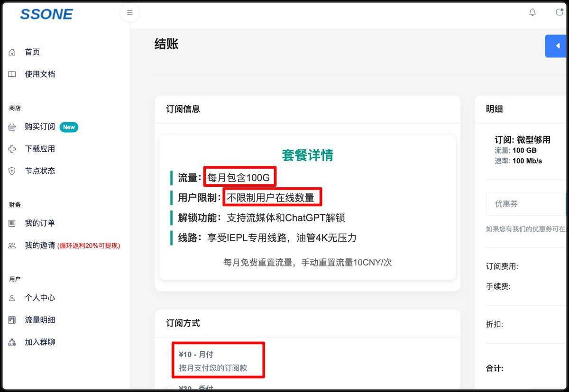This screenshot has width=569, height=392.
Task: Collapse the 明细 panel with blue arrow
Action: [556, 46]
